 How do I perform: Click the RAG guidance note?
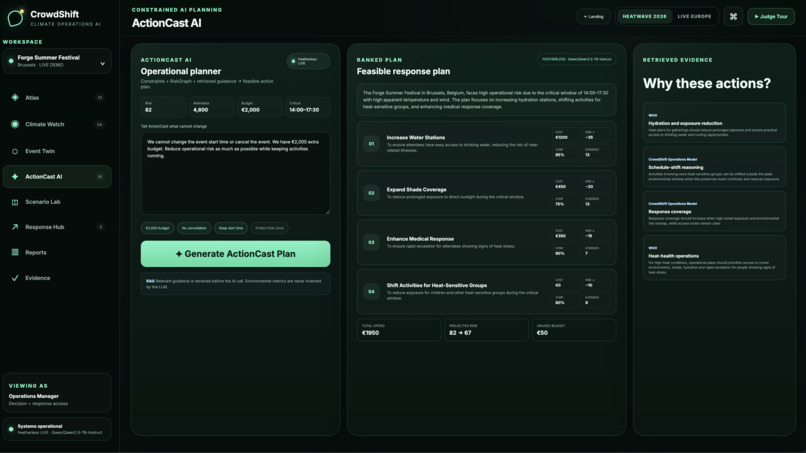[235, 284]
